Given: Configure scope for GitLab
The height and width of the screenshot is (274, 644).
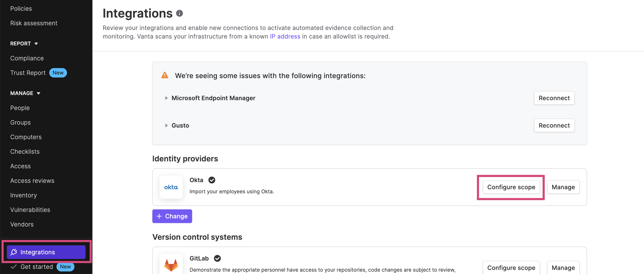Looking at the screenshot, I should point(511,268).
